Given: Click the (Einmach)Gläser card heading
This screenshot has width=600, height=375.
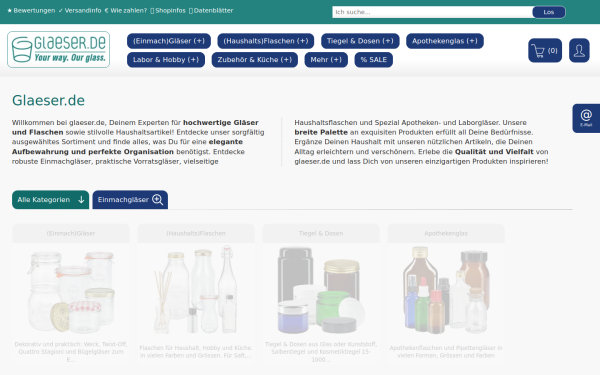Looking at the screenshot, I should coord(71,233).
